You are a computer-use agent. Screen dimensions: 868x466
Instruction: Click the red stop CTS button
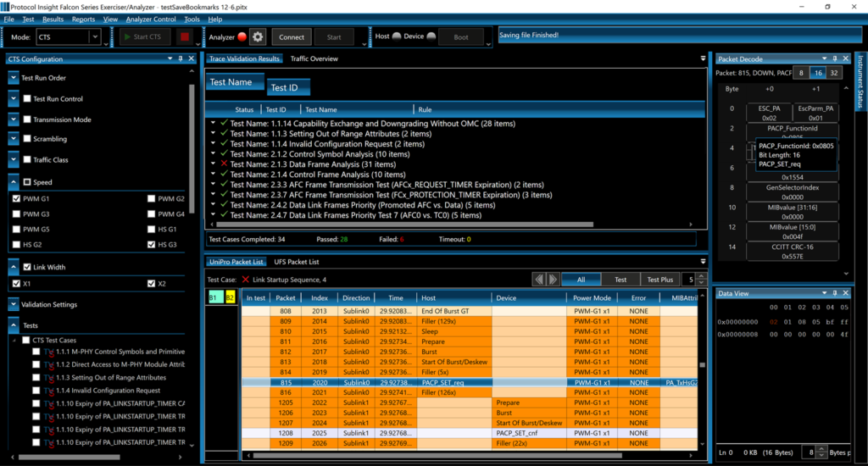point(185,37)
